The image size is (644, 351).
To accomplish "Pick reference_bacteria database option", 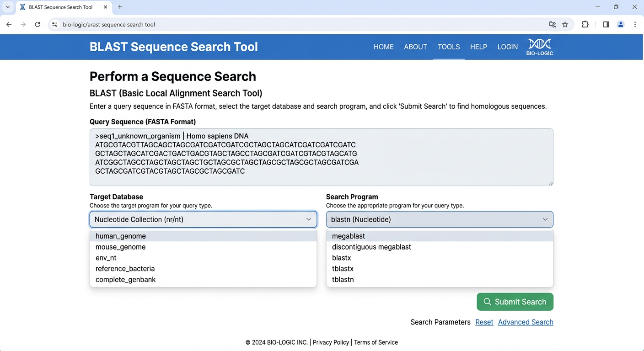I will (x=125, y=269).
